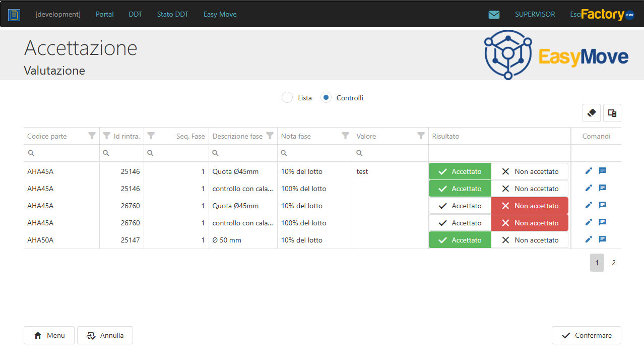Open the Id rintra. column filter

click(x=106, y=136)
